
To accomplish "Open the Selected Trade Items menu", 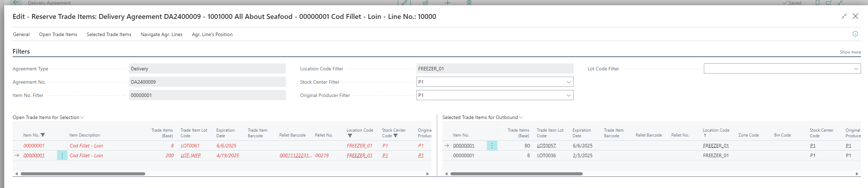I will pyautogui.click(x=109, y=34).
